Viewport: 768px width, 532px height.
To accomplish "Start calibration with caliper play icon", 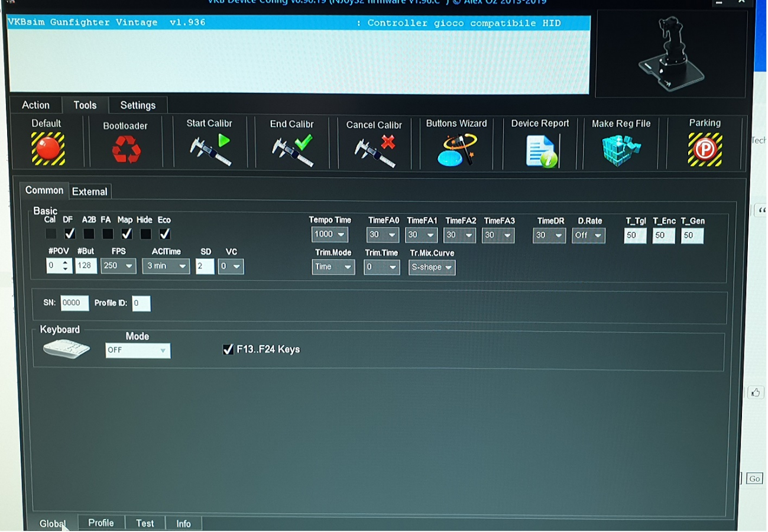I will (x=210, y=150).
